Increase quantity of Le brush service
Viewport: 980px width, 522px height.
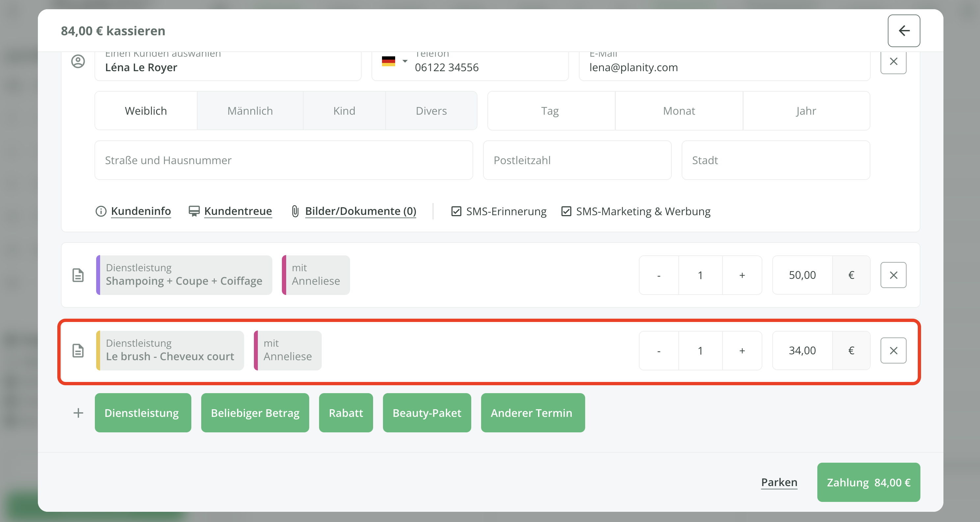pos(742,350)
